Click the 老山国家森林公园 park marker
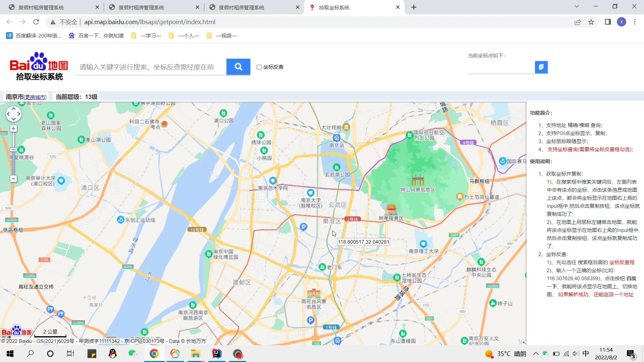This screenshot has height=362, width=644. tap(51, 115)
